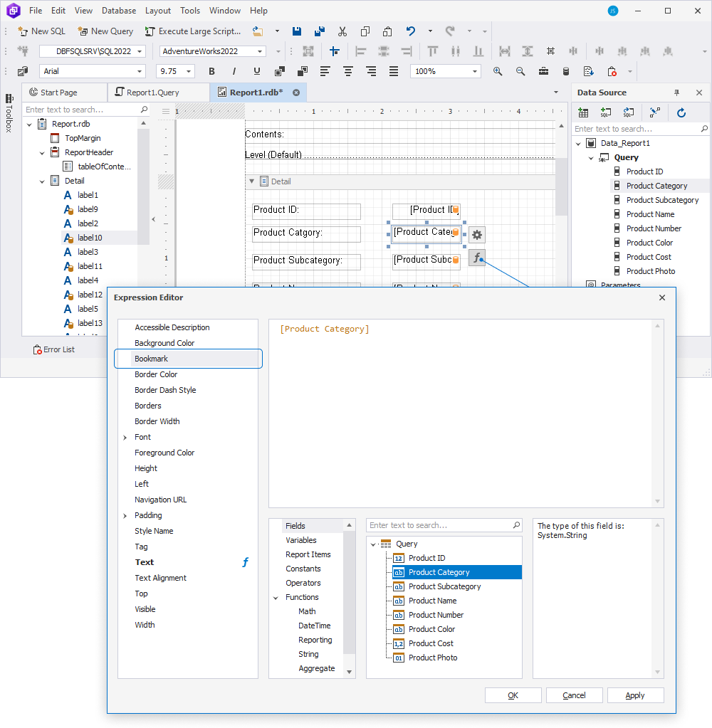Click the Zoom In magnifier icon
712x728 pixels.
tap(498, 71)
